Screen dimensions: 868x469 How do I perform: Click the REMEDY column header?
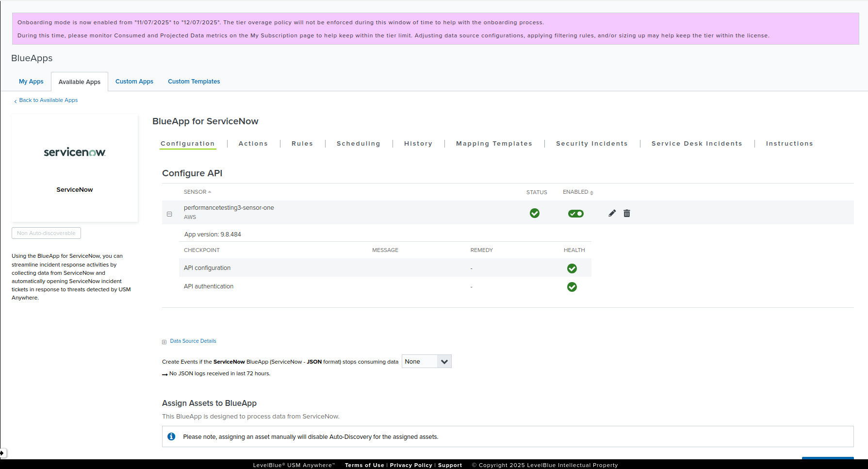pos(481,250)
